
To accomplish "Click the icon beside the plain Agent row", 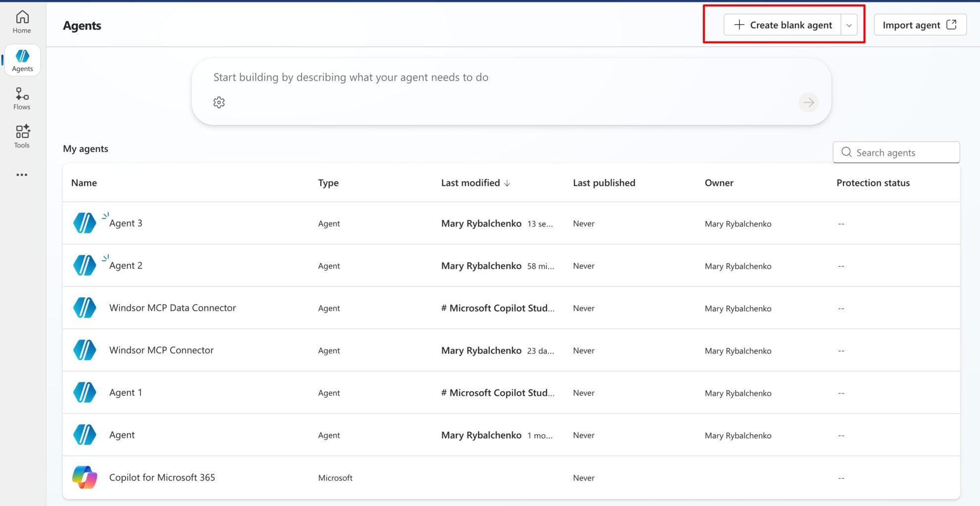I will click(x=85, y=435).
